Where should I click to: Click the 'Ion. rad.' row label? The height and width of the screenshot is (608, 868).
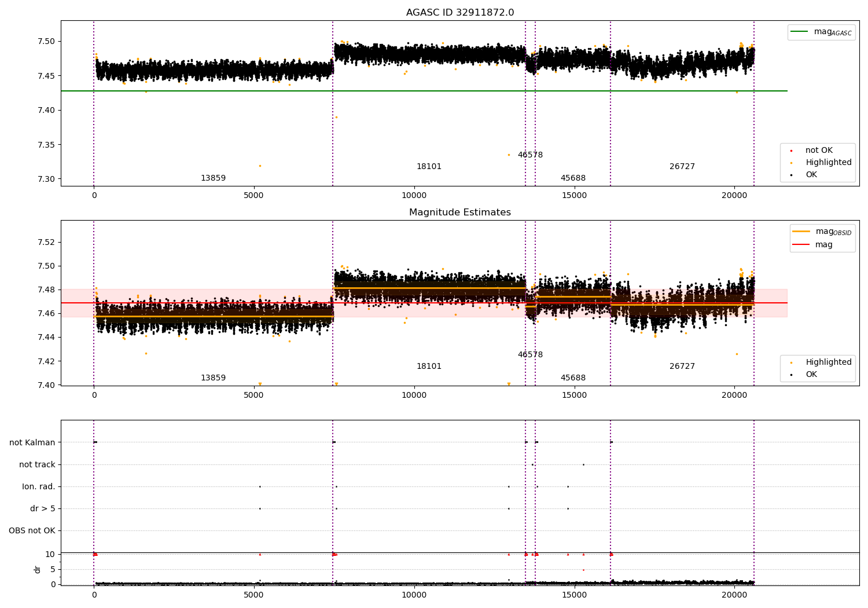(39, 486)
